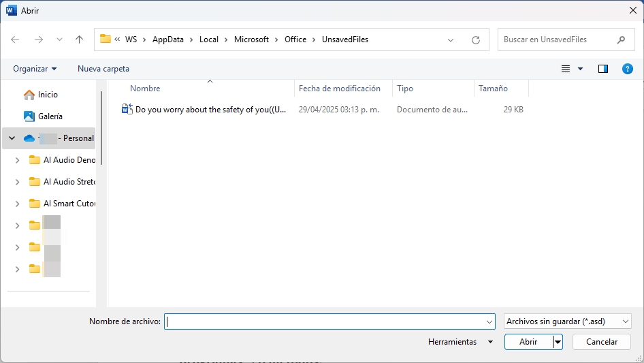Viewport: 644px width, 363px height.
Task: Click the 29 KB size cell
Action: pos(513,110)
